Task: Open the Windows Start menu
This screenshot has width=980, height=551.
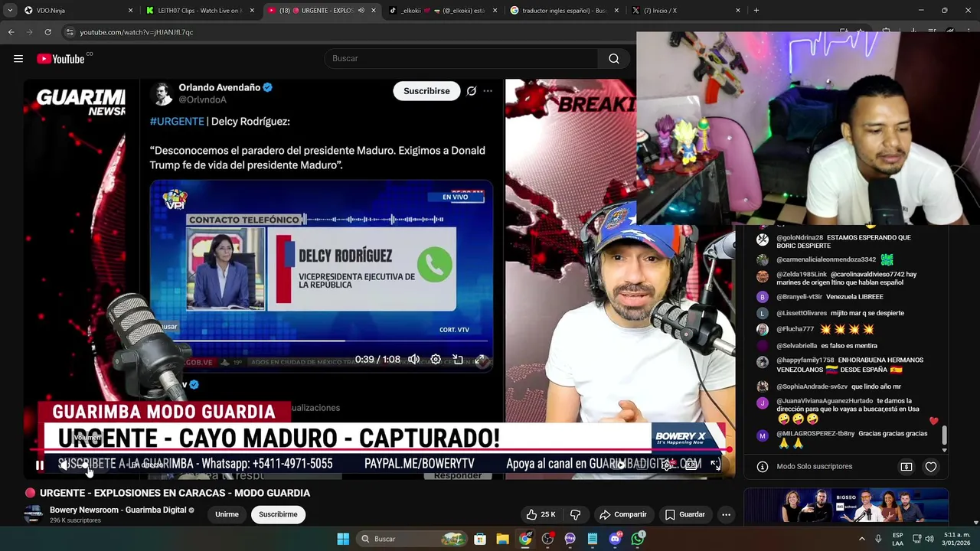Action: coord(343,539)
